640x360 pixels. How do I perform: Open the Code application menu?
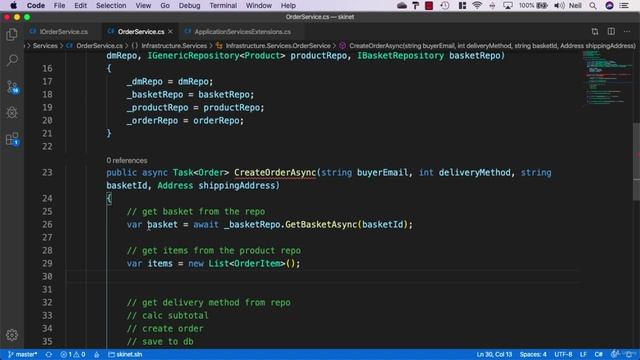point(36,5)
